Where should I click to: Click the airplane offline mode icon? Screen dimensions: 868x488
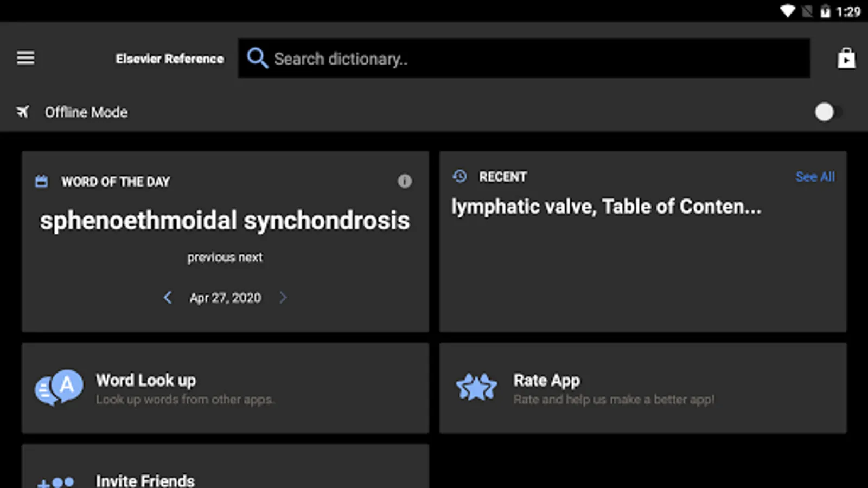23,112
